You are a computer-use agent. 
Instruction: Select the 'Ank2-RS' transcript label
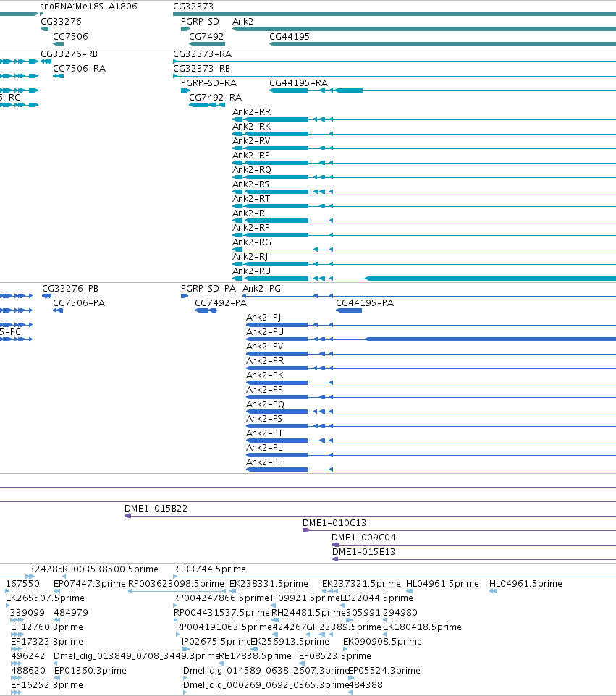251,184
